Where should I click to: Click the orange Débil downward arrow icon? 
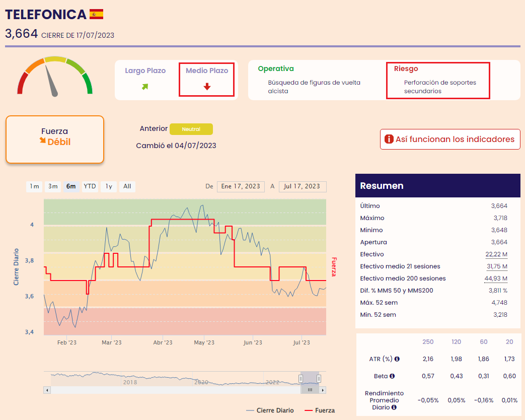(43, 140)
